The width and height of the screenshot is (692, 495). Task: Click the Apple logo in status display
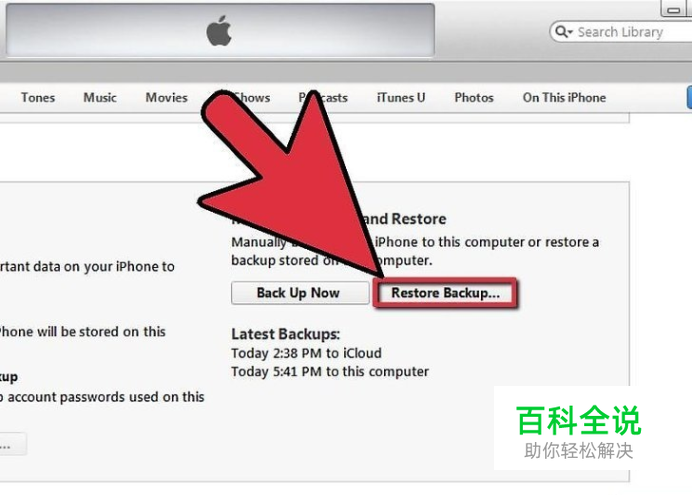219,31
